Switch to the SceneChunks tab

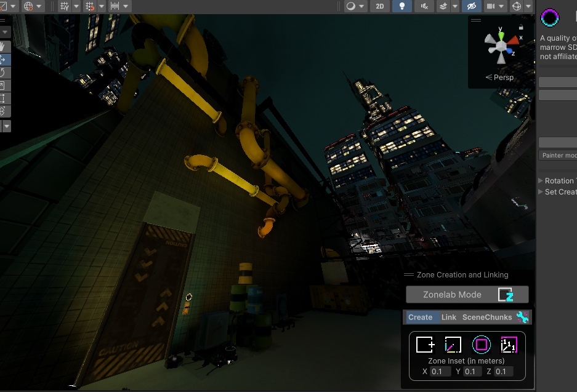(x=486, y=317)
